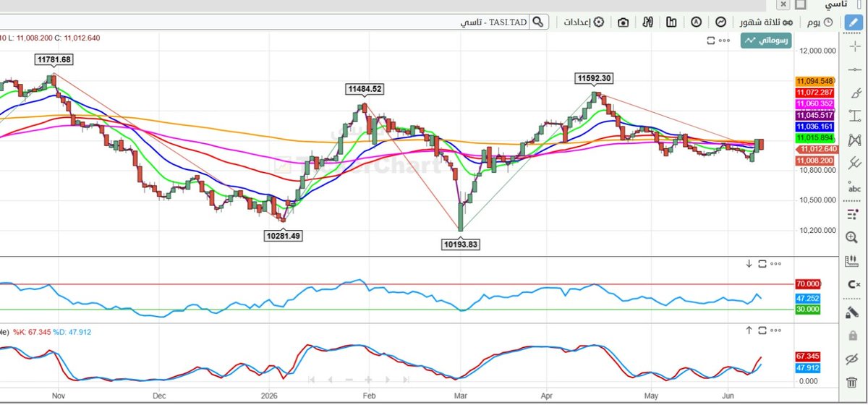Take a chart snapshot with camera icon
This screenshot has width=868, height=405.
624,22
